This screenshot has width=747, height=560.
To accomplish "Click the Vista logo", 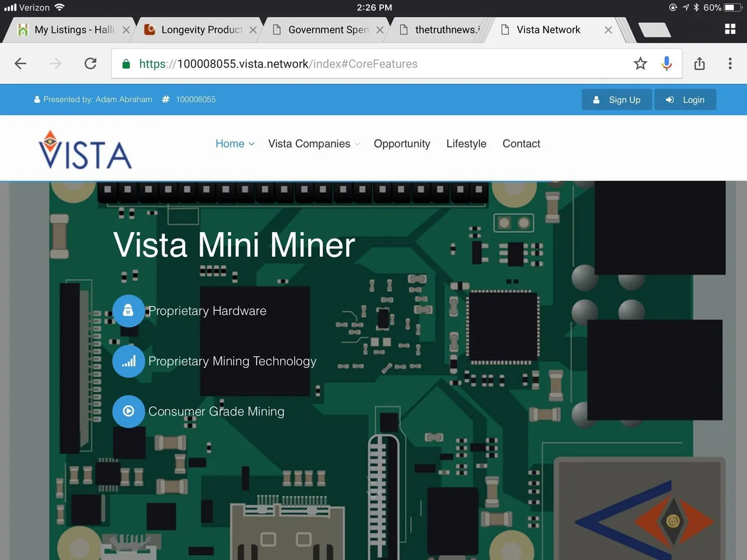I will point(85,149).
